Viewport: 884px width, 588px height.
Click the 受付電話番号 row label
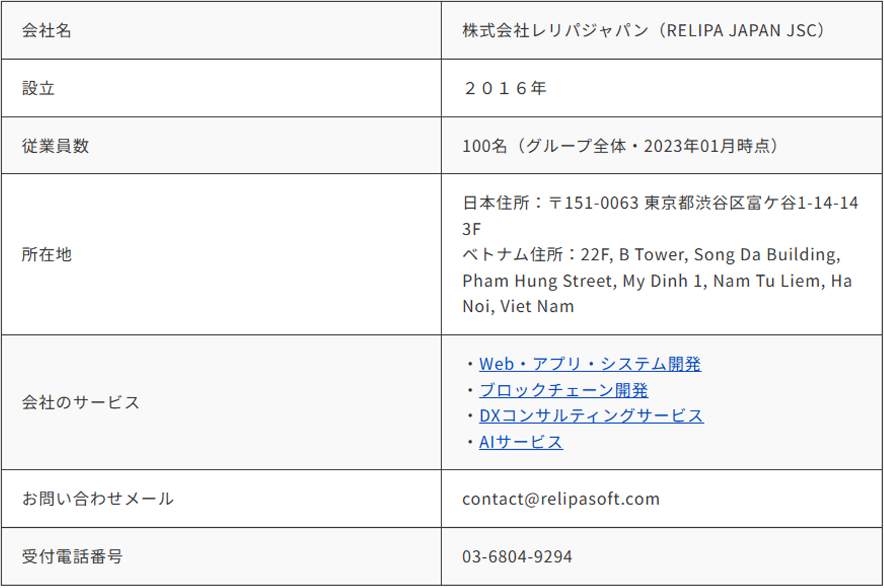[x=72, y=557]
